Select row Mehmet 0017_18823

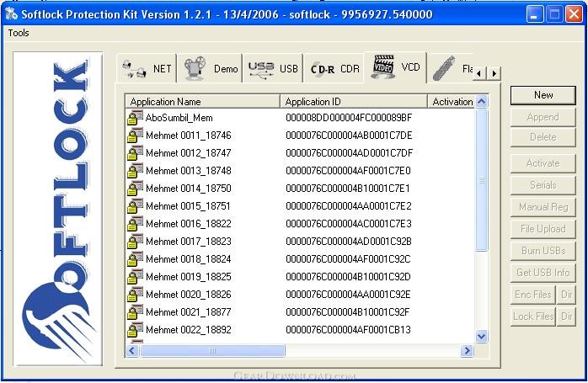[301, 242]
